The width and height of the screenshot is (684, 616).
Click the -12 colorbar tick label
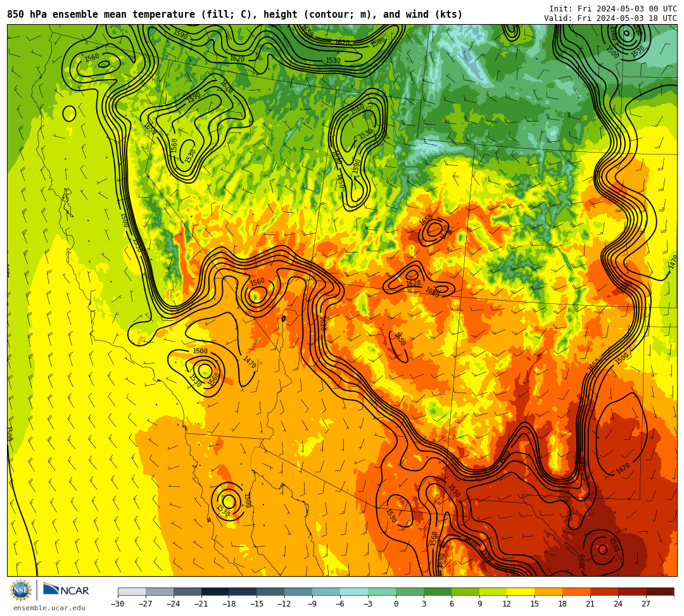285,604
